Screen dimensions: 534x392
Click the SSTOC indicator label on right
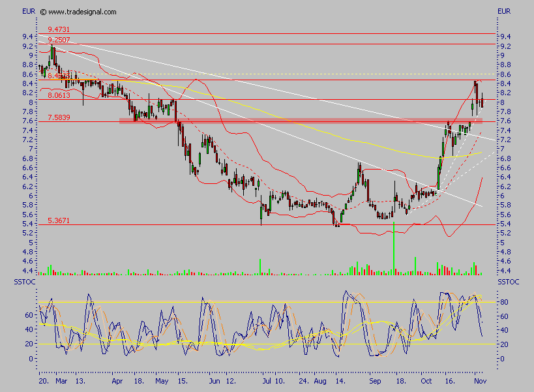coord(507,281)
